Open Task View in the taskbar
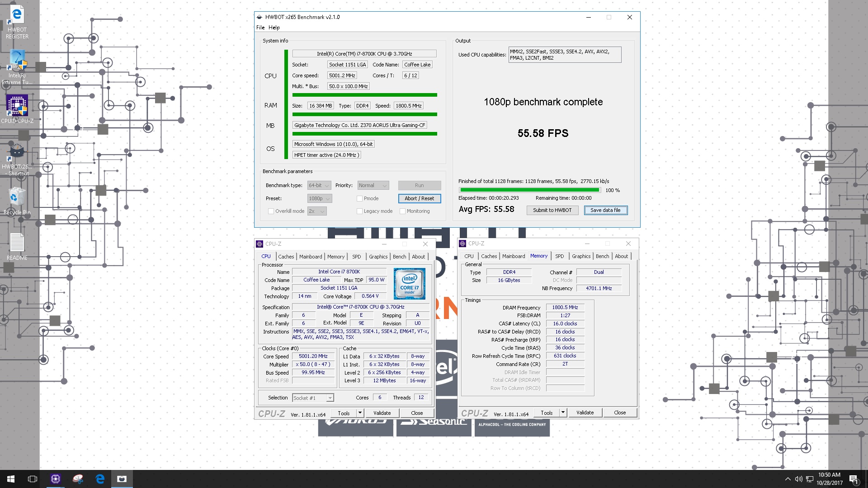This screenshot has height=488, width=868. (x=33, y=479)
